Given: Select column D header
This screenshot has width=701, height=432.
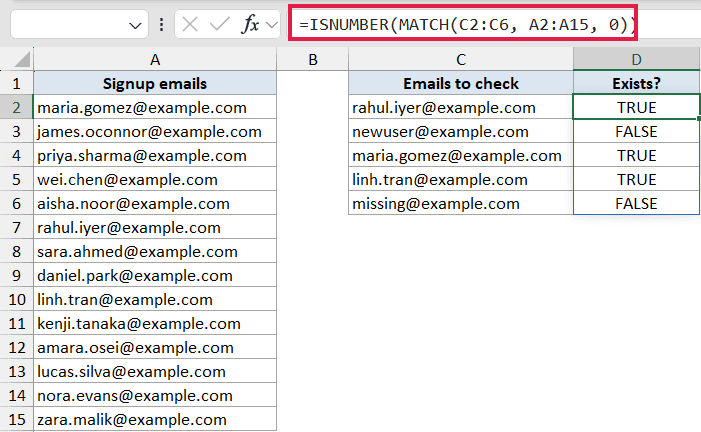Looking at the screenshot, I should coord(636,59).
